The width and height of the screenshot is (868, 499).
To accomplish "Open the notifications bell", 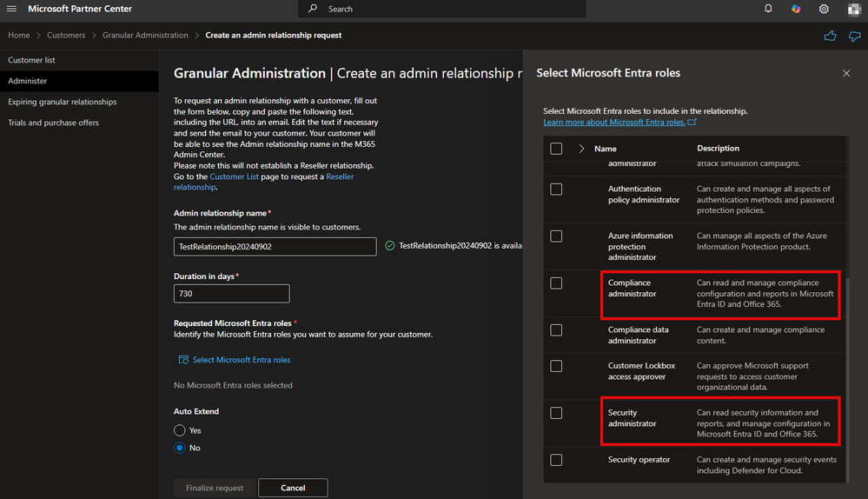I will [x=768, y=9].
